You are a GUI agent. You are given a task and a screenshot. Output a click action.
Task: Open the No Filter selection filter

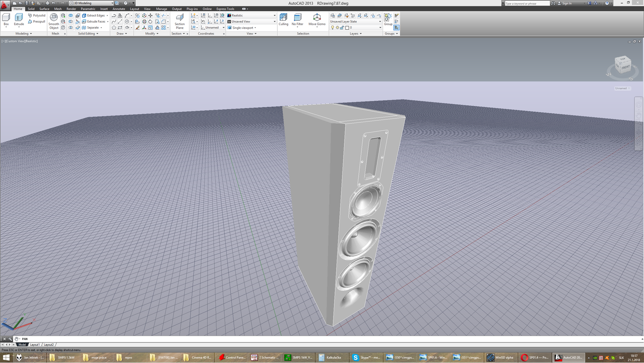coord(297,20)
